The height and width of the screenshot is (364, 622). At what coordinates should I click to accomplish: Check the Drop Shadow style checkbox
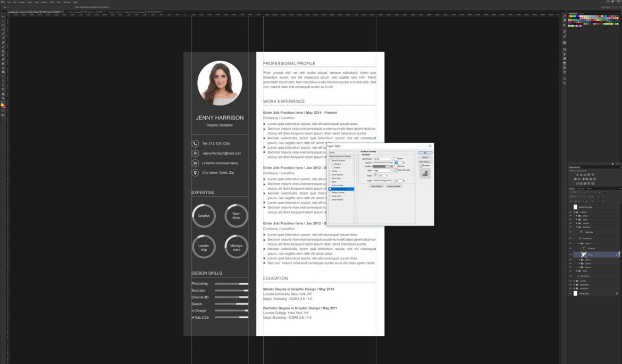331,199
